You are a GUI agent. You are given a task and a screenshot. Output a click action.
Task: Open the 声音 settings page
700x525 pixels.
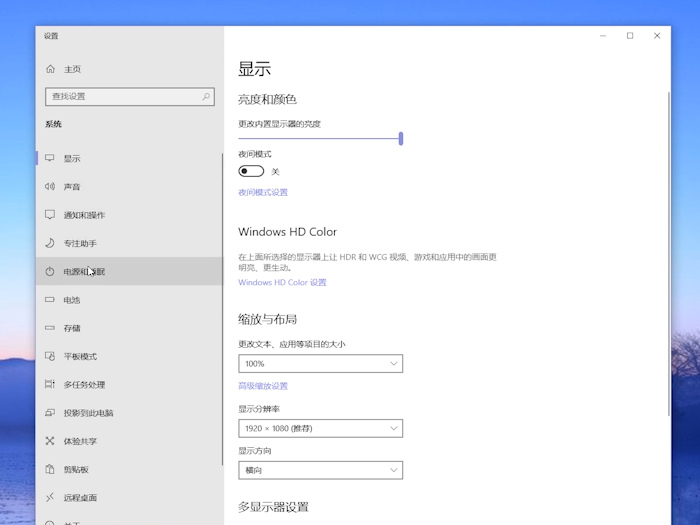[129, 187]
